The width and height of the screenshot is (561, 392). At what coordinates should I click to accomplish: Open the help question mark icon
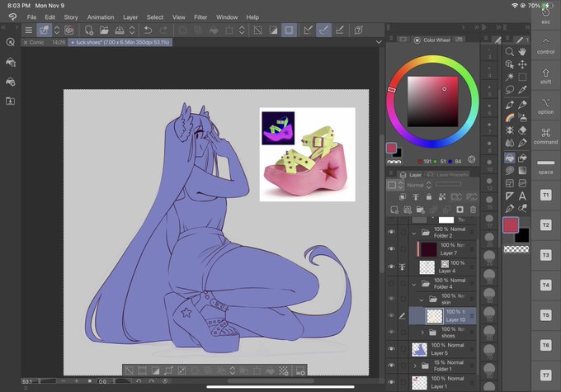click(358, 31)
